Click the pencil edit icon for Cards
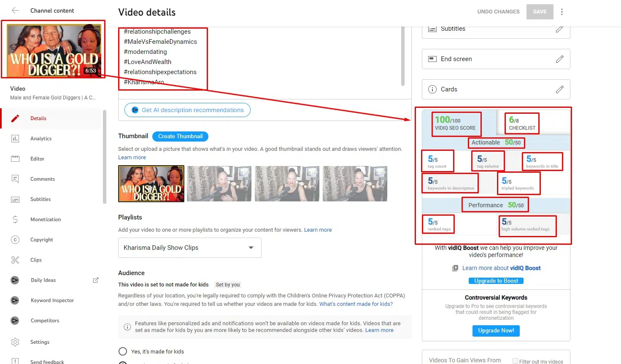This screenshot has height=364, width=621. coord(559,89)
